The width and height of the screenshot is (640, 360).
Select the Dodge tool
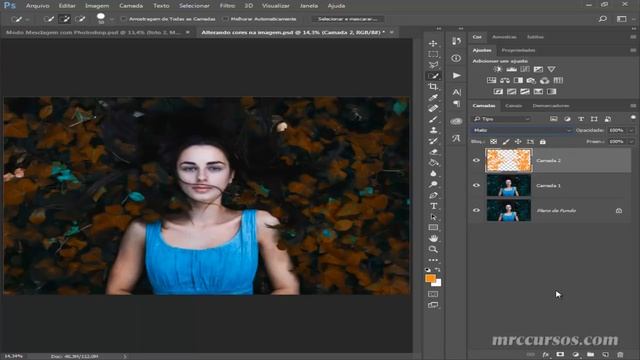pyautogui.click(x=433, y=184)
